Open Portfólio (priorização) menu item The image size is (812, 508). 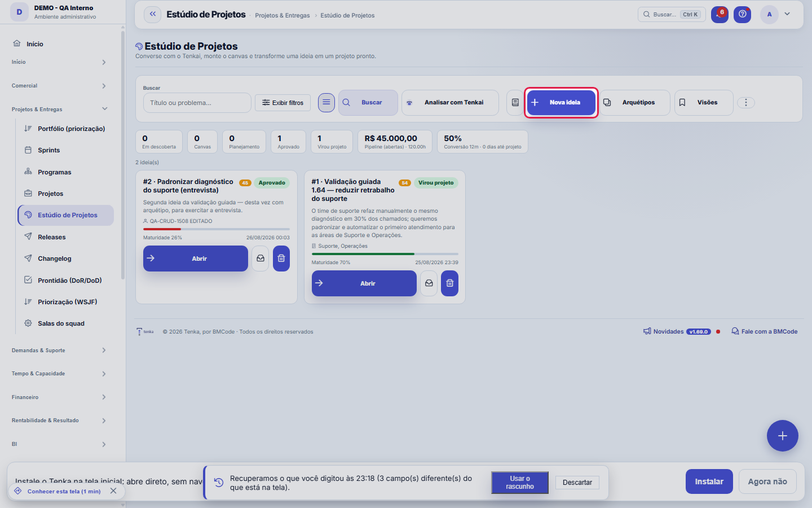coord(65,129)
